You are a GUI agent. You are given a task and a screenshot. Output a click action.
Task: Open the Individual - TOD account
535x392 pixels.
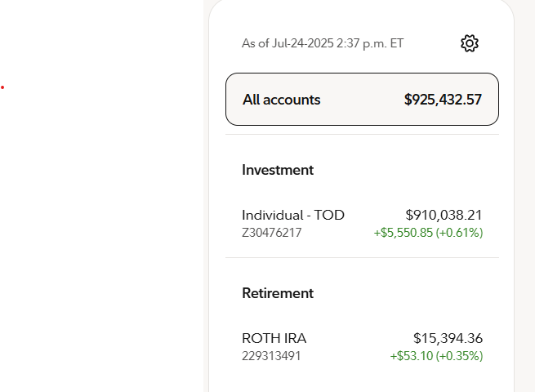coord(362,224)
